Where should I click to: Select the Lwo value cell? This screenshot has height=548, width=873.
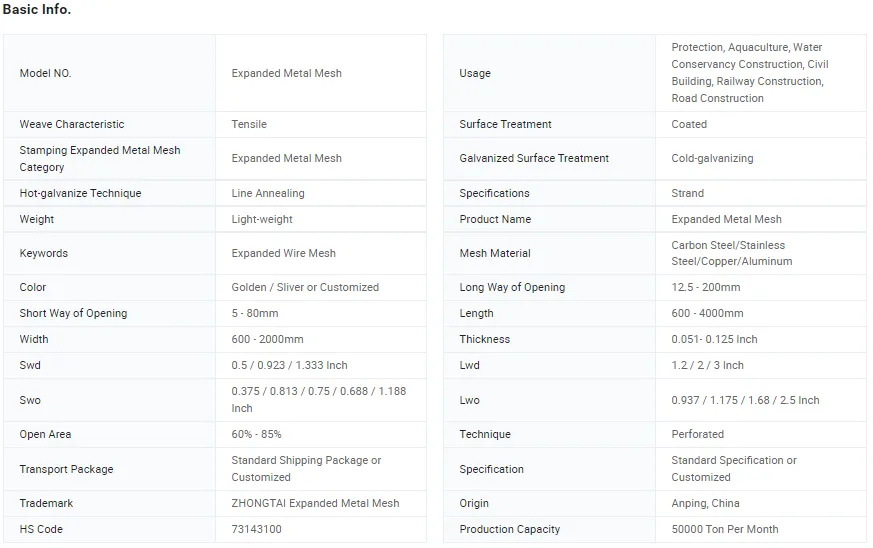click(x=745, y=400)
